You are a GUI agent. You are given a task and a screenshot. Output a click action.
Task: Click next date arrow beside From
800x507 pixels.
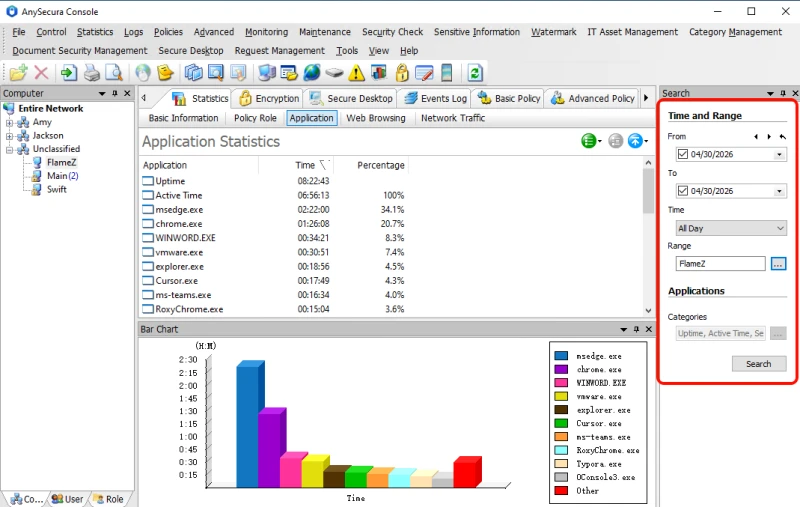[x=769, y=137]
